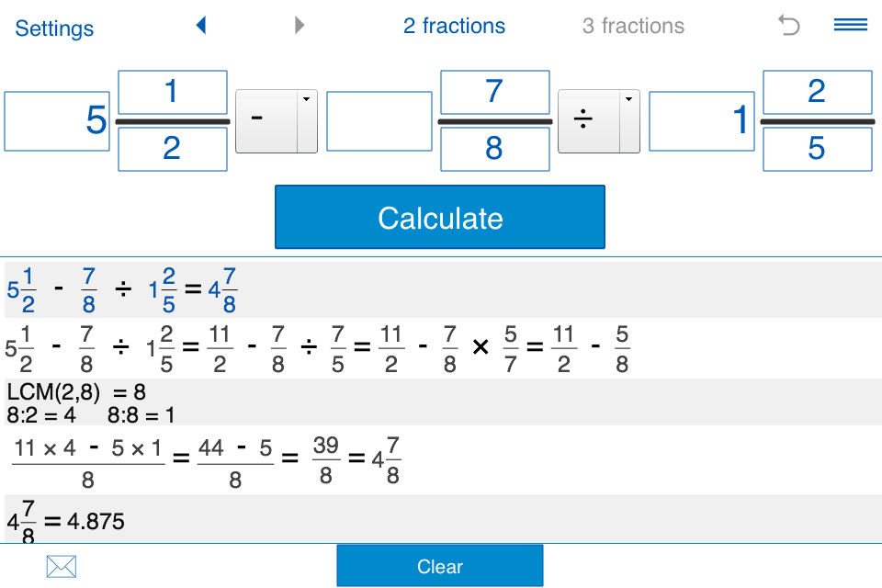Switch to the 2 fractions tab
The width and height of the screenshot is (882, 588).
[x=454, y=26]
